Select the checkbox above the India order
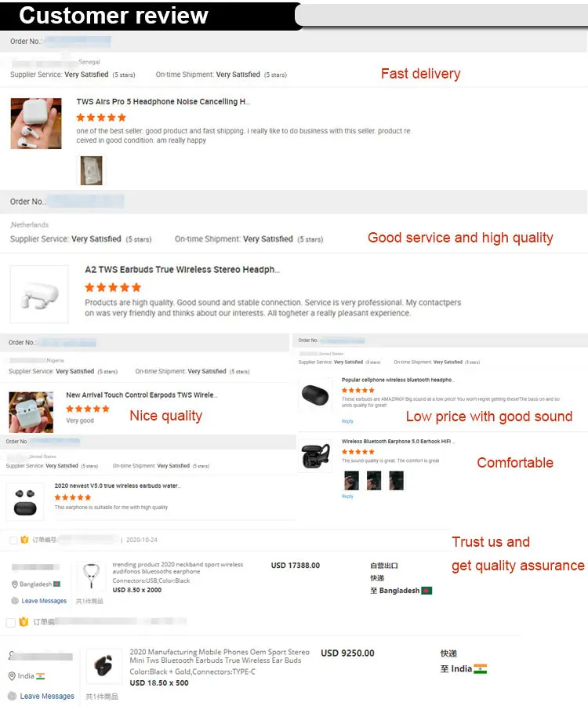 click(11, 622)
